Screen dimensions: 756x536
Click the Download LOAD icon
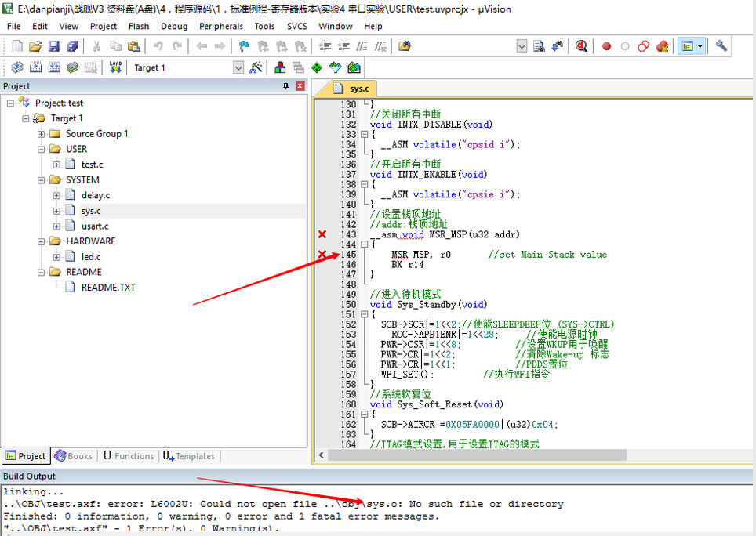tap(115, 67)
